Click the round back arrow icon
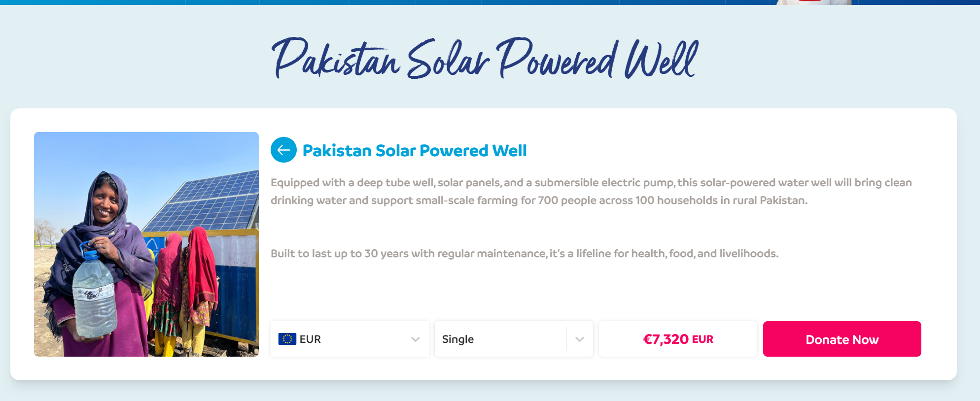The width and height of the screenshot is (980, 401). point(283,150)
